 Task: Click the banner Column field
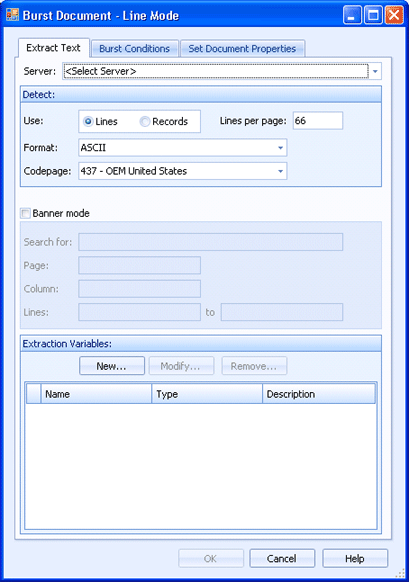pyautogui.click(x=140, y=289)
